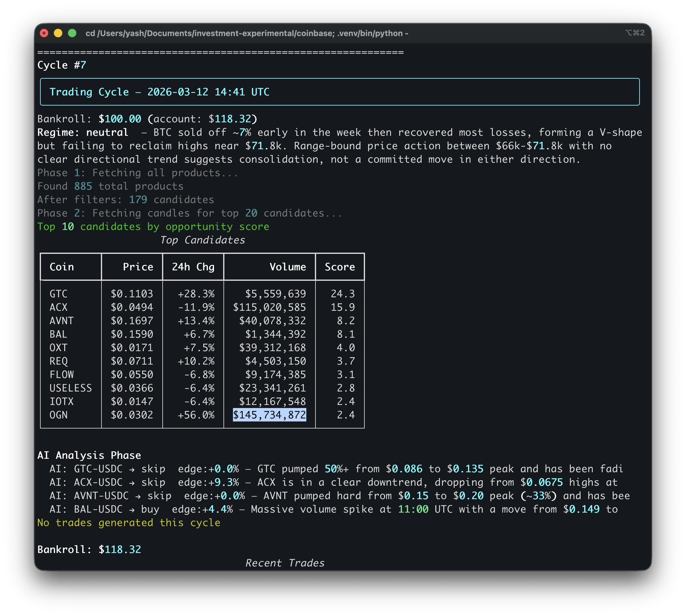Click the 'Top Candidates' table title
The height and width of the screenshot is (616, 686).
(202, 240)
